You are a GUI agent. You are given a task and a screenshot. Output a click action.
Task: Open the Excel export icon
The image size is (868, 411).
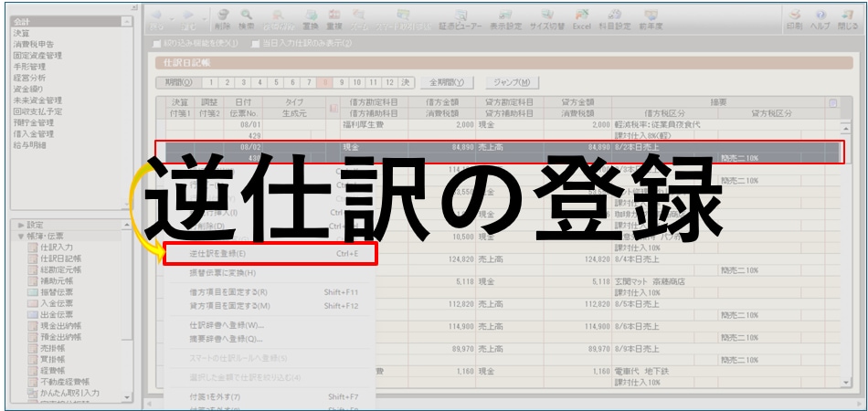581,19
